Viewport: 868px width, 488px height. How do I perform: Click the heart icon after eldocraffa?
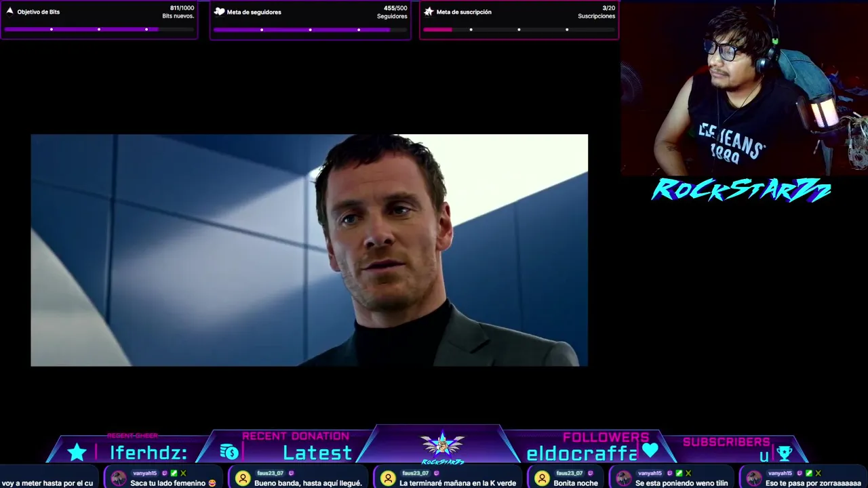pos(650,450)
